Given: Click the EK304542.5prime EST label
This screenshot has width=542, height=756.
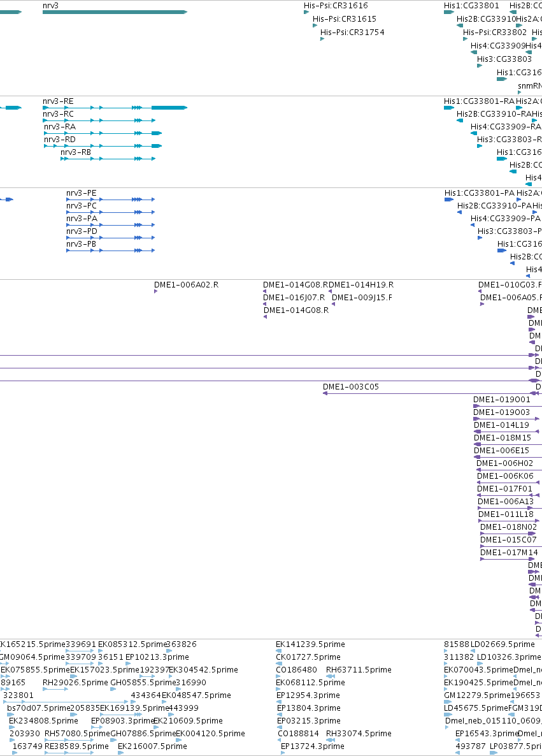Looking at the screenshot, I should 203,670.
